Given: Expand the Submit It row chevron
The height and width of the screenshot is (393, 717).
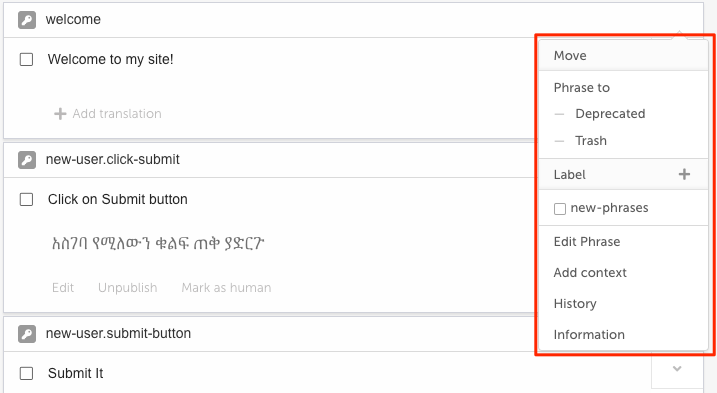Looking at the screenshot, I should [677, 369].
